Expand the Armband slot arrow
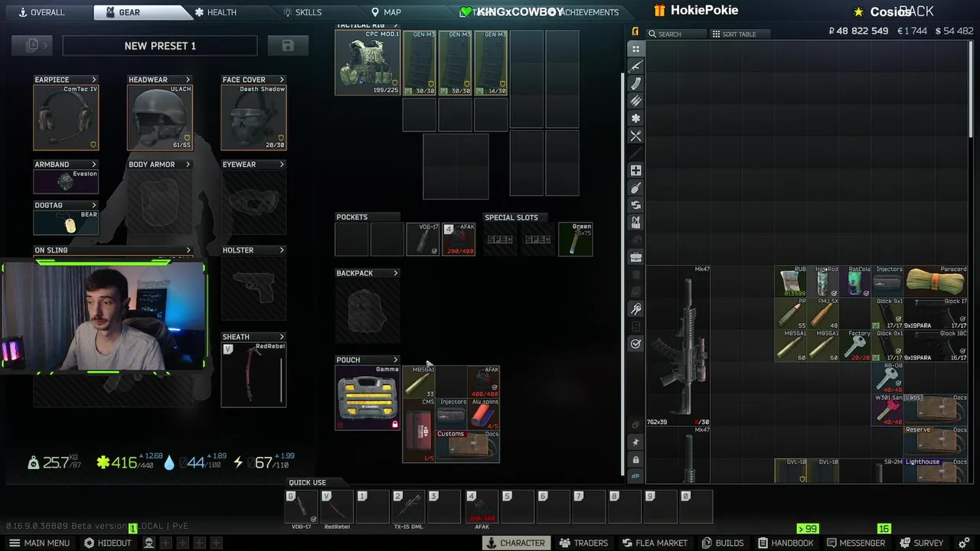980x551 pixels. click(94, 165)
